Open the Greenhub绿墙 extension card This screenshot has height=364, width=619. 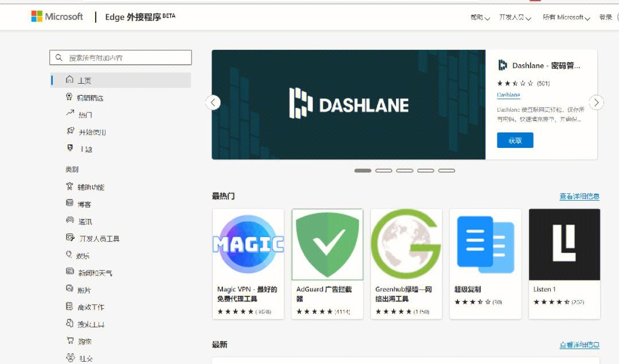click(406, 264)
